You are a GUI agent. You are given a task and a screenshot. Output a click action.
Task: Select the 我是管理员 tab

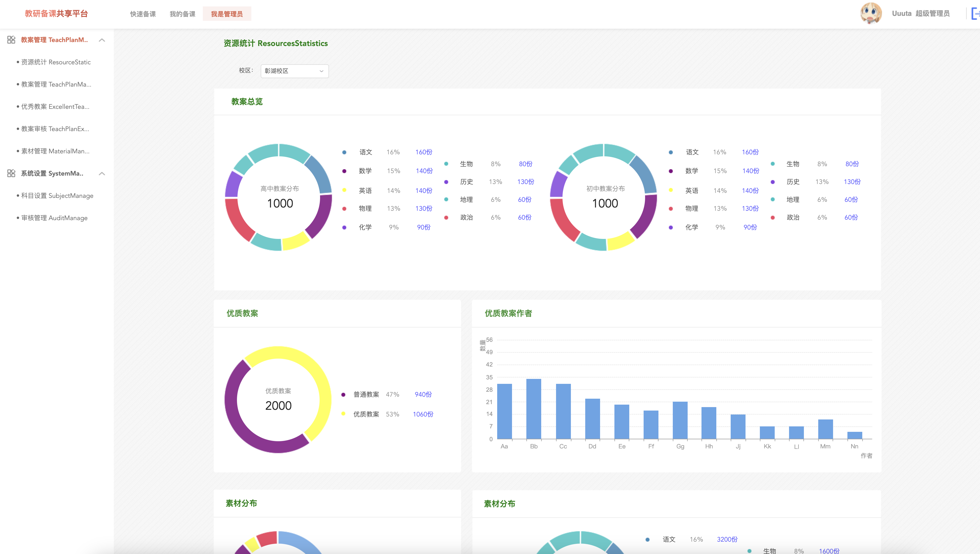coord(227,14)
